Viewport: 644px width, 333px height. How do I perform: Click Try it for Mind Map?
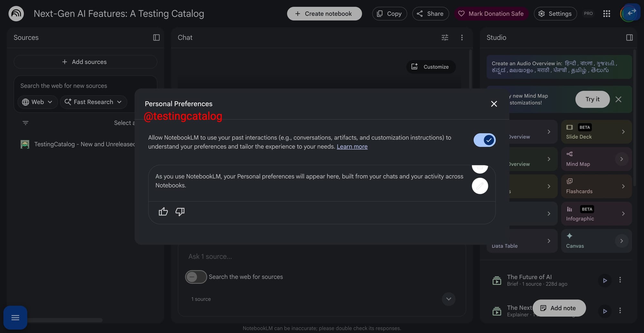[592, 99]
